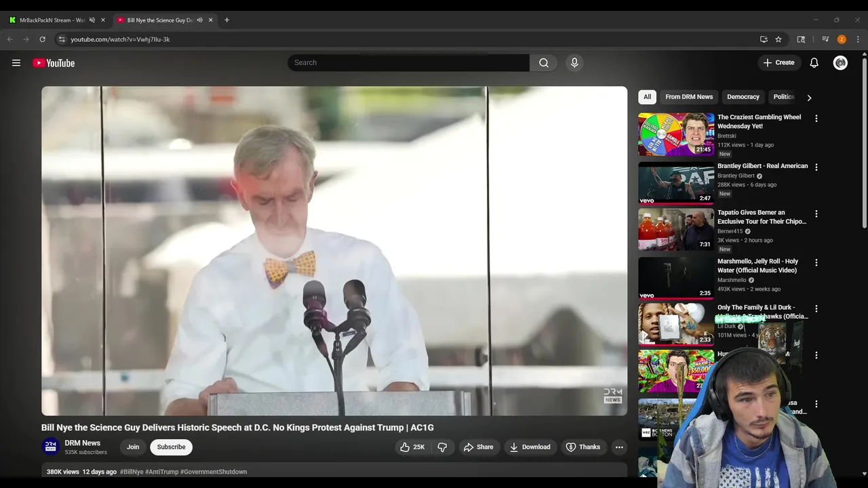This screenshot has width=868, height=488.
Task: Open the Google Lens search icon in toolbar
Action: click(x=801, y=39)
